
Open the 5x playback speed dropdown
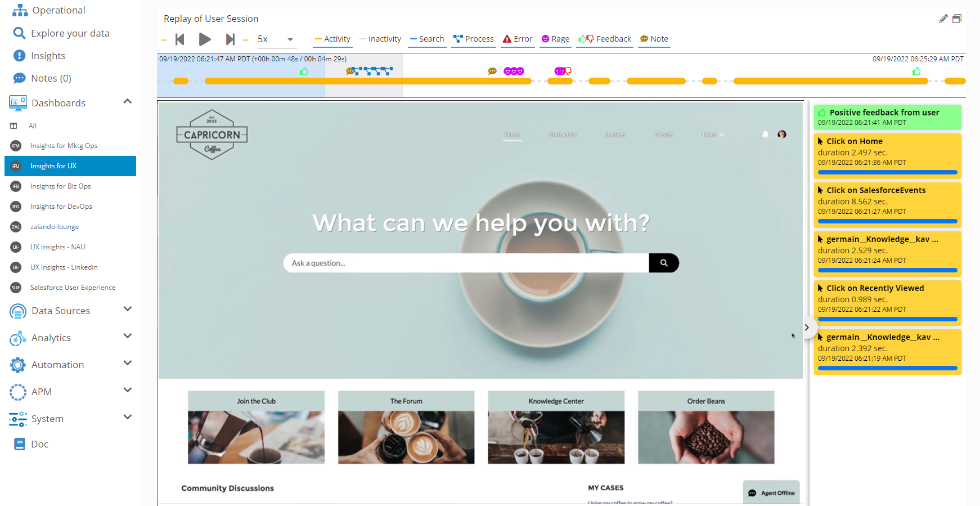[x=276, y=39]
